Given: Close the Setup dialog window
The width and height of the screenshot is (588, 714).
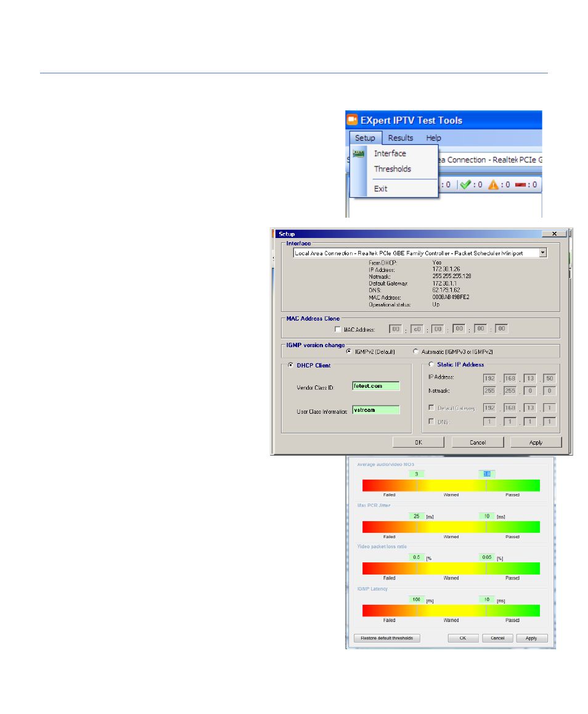Looking at the screenshot, I should coord(554,234).
